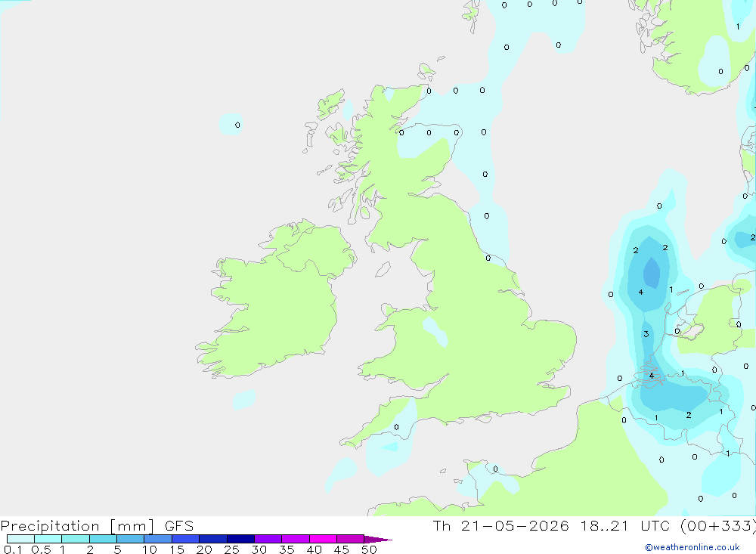Click the purple arrow end of legend bar
Screen dimensions: 756x554
378,539
